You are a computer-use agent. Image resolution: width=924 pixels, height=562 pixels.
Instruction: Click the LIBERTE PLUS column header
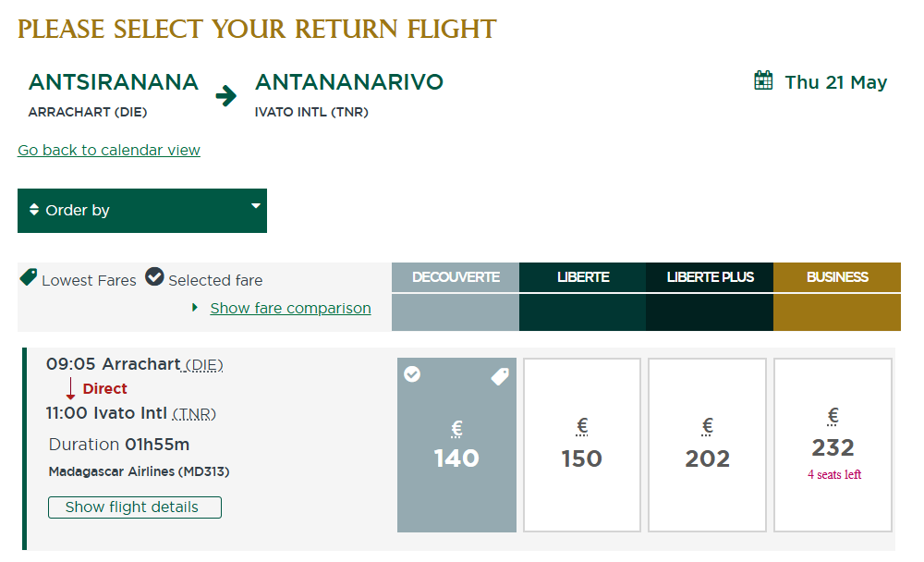click(x=710, y=277)
